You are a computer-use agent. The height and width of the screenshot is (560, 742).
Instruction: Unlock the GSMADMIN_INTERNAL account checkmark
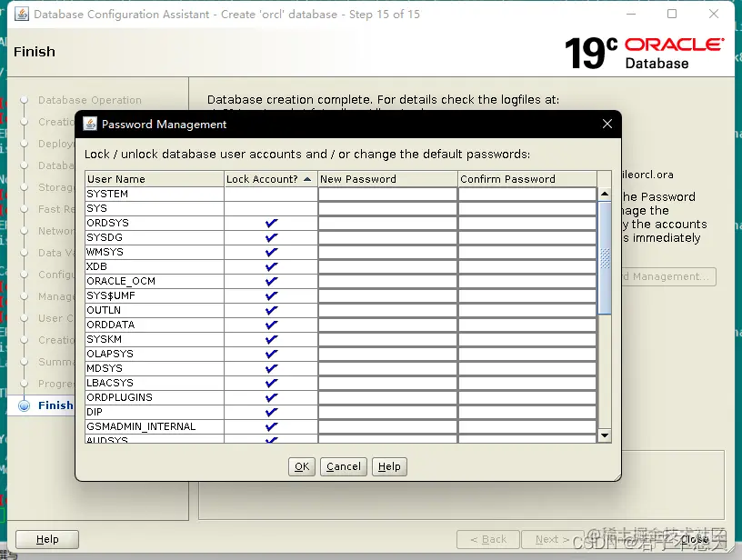coord(271,426)
